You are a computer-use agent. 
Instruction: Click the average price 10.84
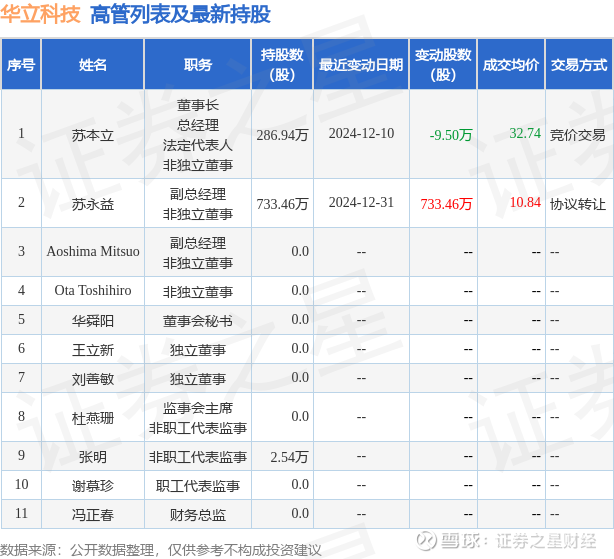pyautogui.click(x=525, y=202)
